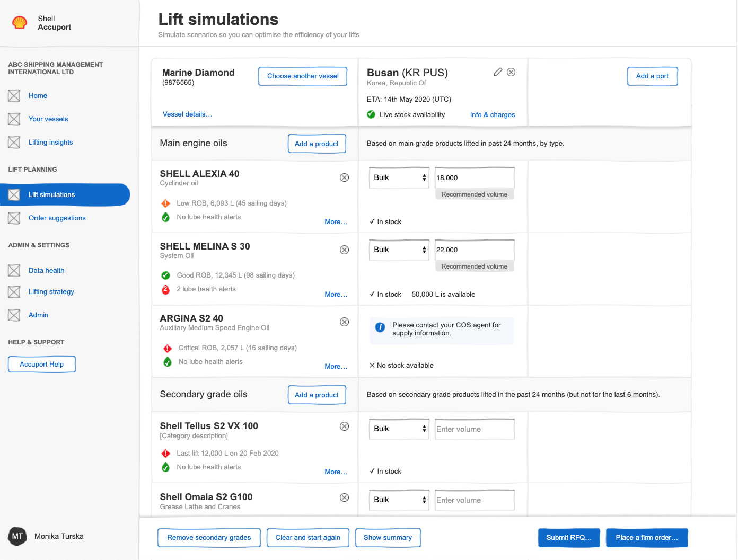Click the Critical ROB red diamond icon
This screenshot has height=560, width=738.
point(168,348)
